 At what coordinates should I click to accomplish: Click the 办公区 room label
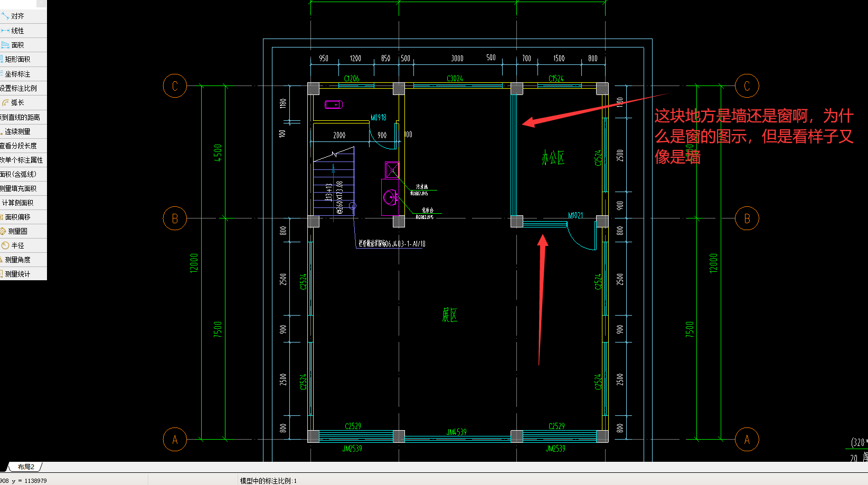tap(553, 157)
